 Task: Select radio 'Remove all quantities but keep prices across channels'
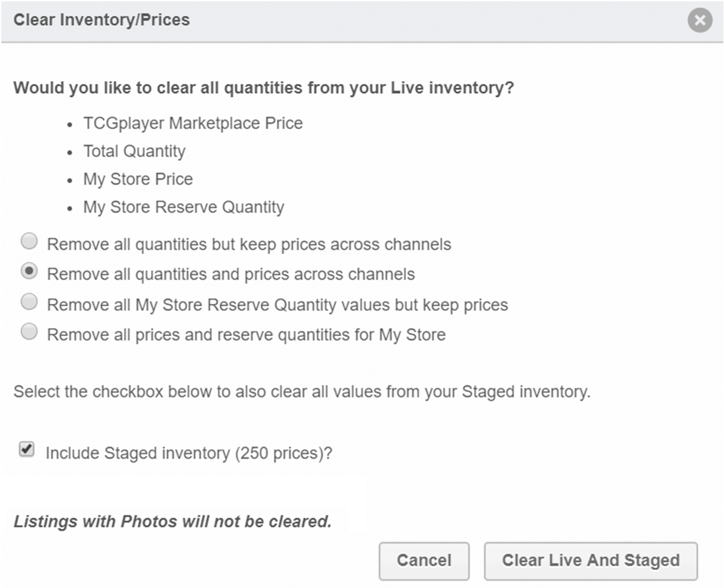[x=29, y=241]
